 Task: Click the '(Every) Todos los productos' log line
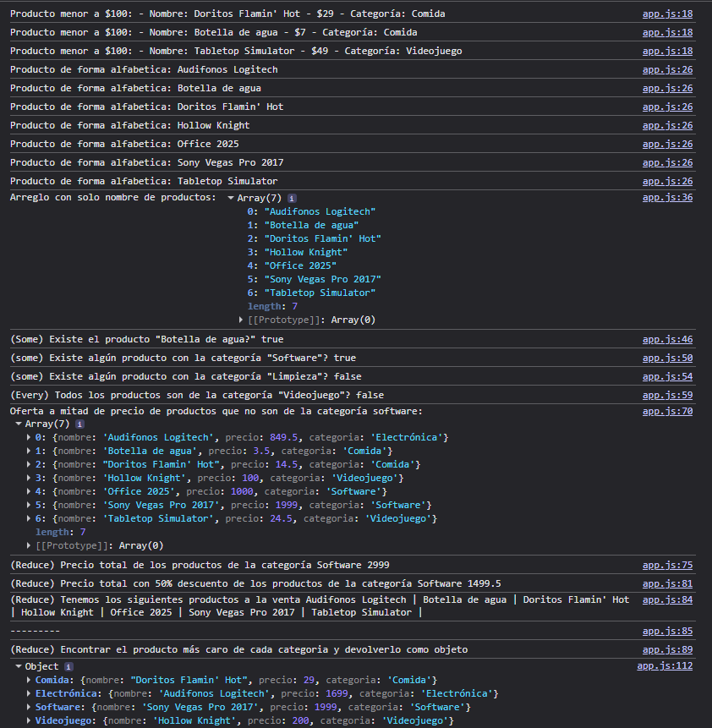(197, 395)
